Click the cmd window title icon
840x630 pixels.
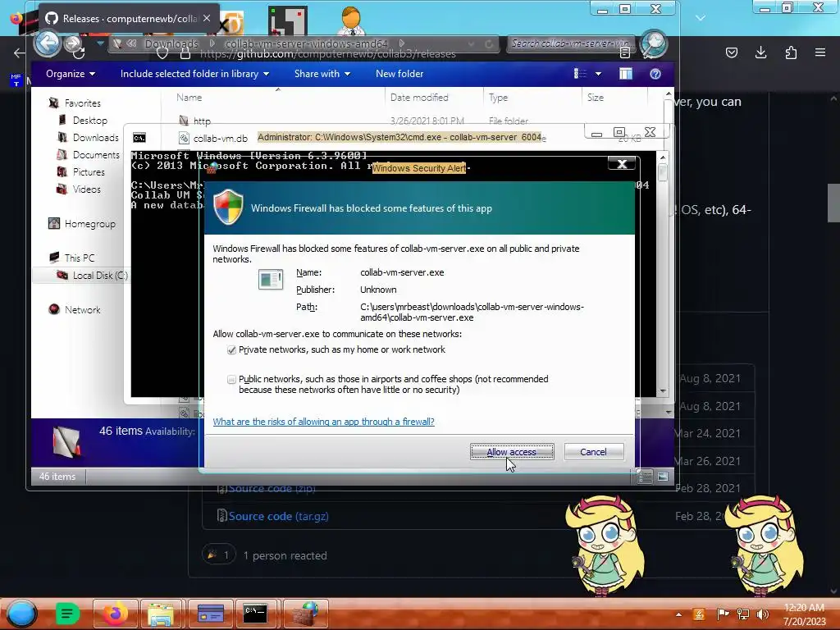tap(139, 138)
